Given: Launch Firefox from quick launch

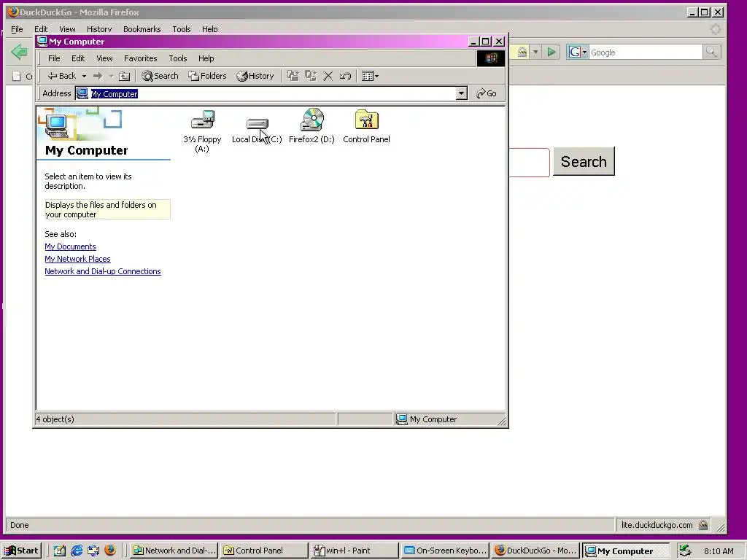Looking at the screenshot, I should coord(110,551).
